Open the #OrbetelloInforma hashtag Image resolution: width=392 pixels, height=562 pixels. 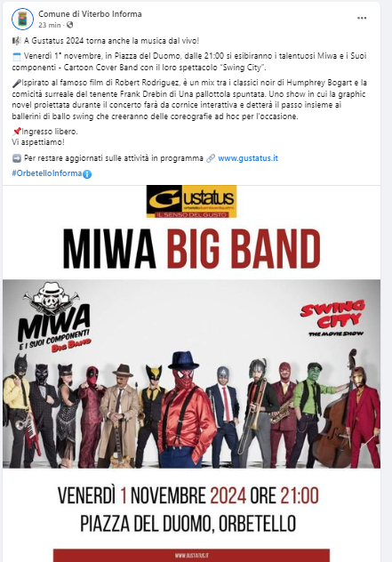pos(47,173)
